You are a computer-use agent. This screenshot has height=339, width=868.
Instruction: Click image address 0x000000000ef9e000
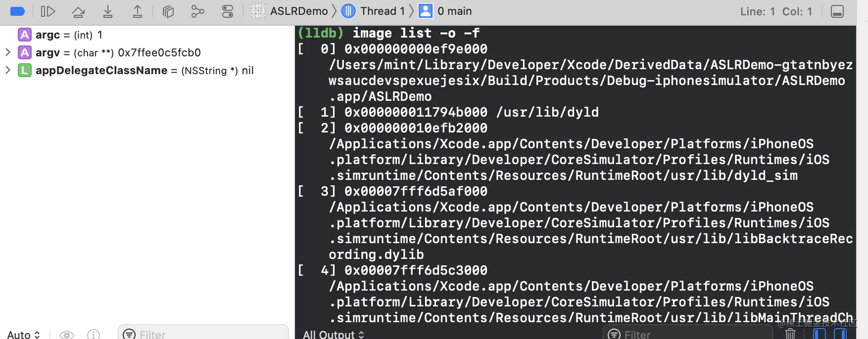pos(416,49)
